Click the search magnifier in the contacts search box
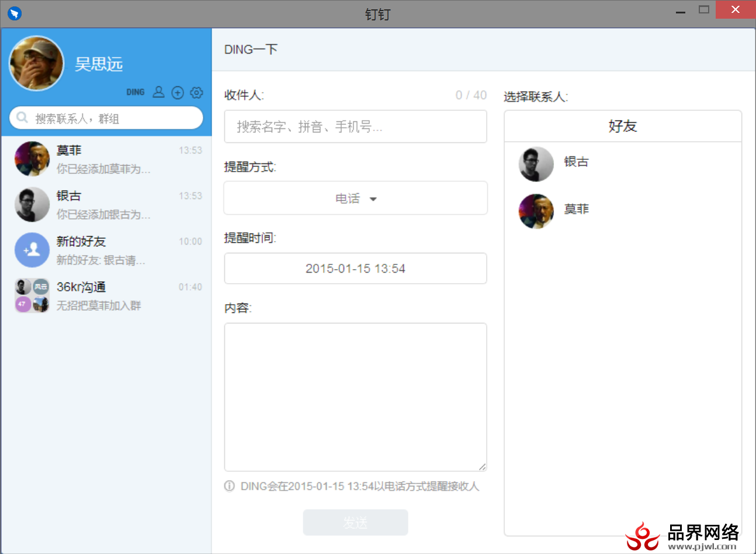Viewport: 756px width, 554px height. (x=22, y=117)
